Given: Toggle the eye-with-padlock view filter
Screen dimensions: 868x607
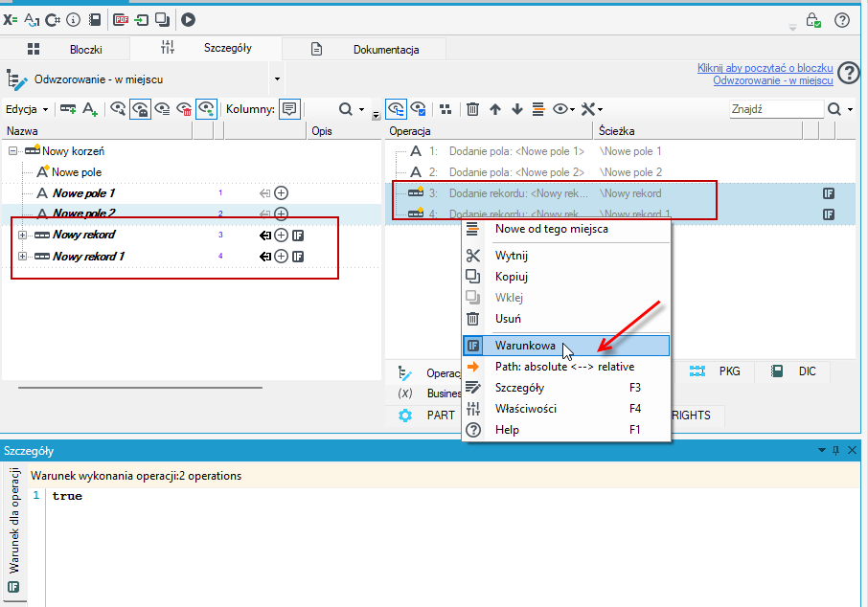Looking at the screenshot, I should pos(140,109).
